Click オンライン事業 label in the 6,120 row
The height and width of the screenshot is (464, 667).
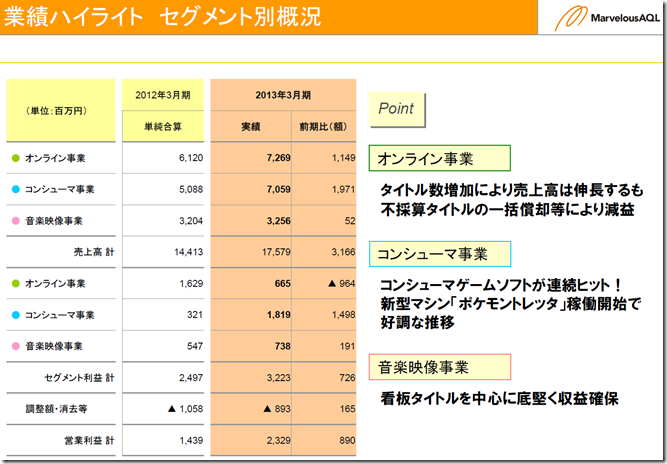pos(55,158)
